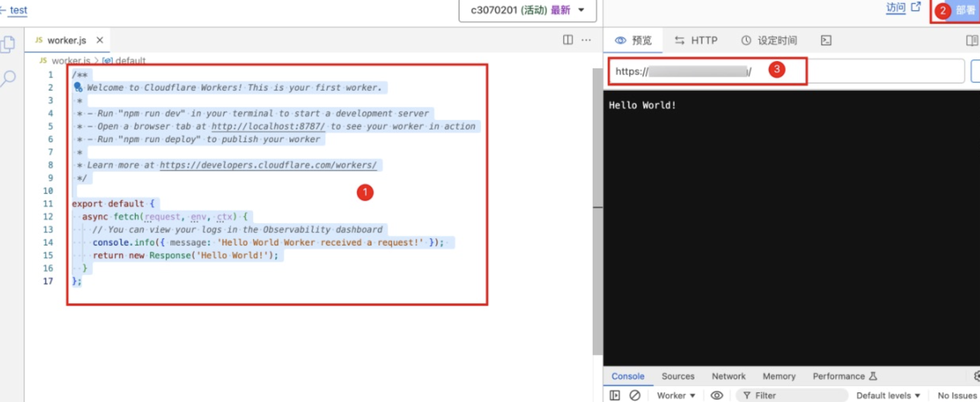Click 'Hello World!' preview output

point(642,105)
